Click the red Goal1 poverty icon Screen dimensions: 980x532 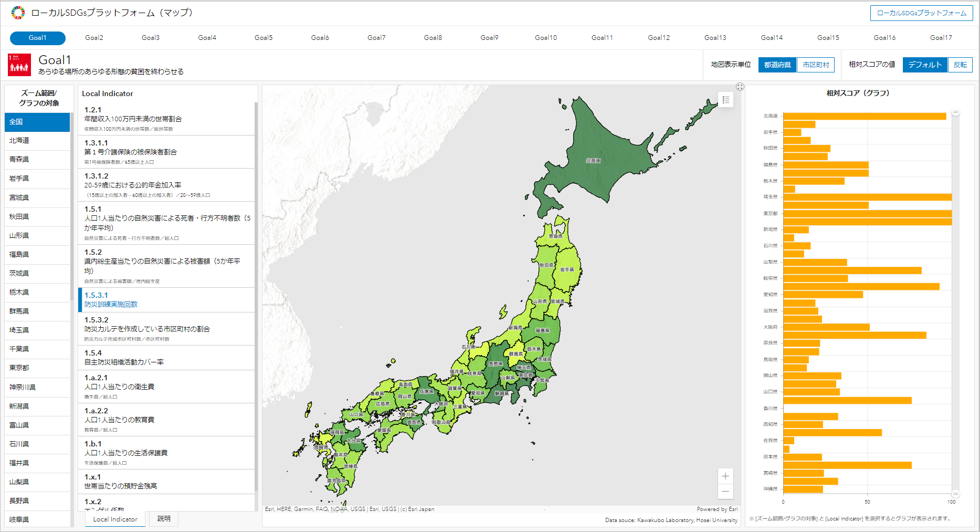coord(19,65)
